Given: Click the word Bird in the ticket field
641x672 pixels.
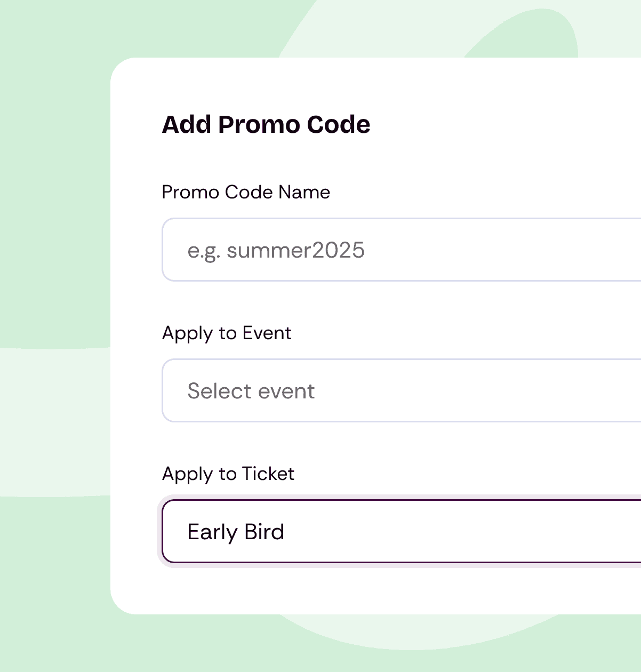Looking at the screenshot, I should (265, 532).
